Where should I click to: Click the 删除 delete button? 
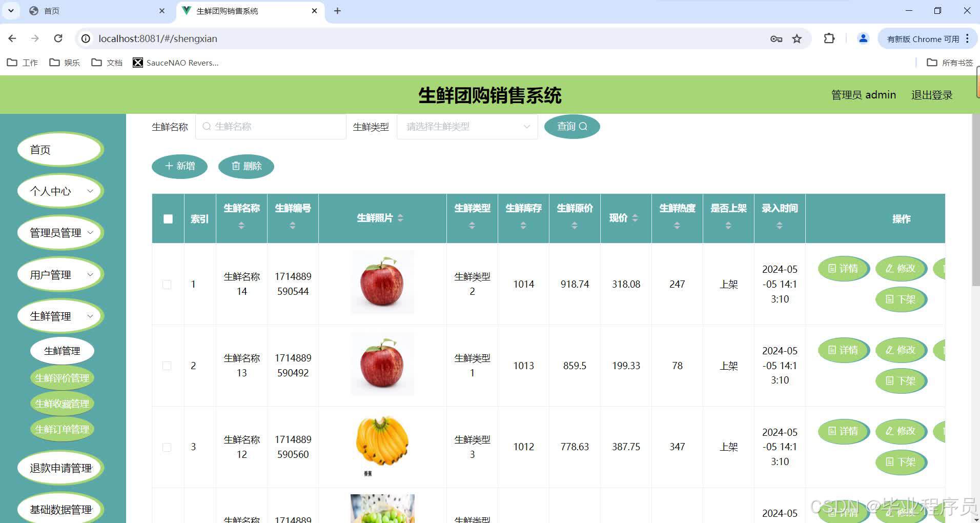click(x=246, y=166)
